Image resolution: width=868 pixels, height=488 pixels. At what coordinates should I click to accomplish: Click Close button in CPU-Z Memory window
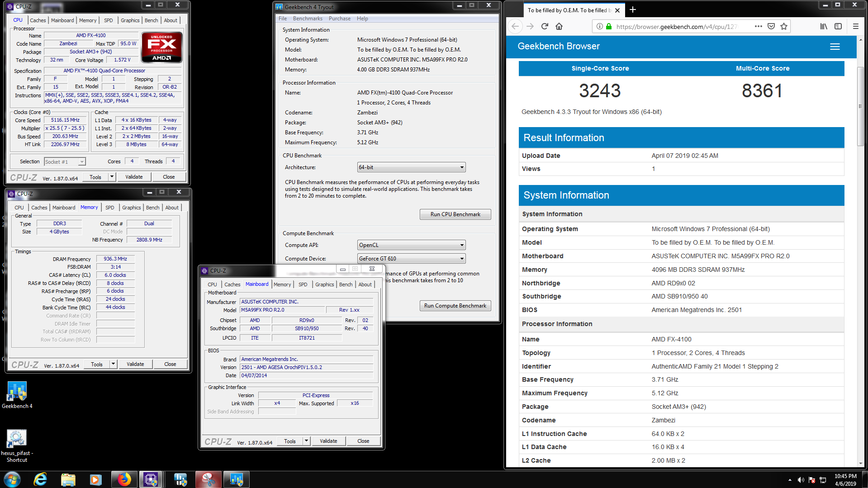point(170,364)
